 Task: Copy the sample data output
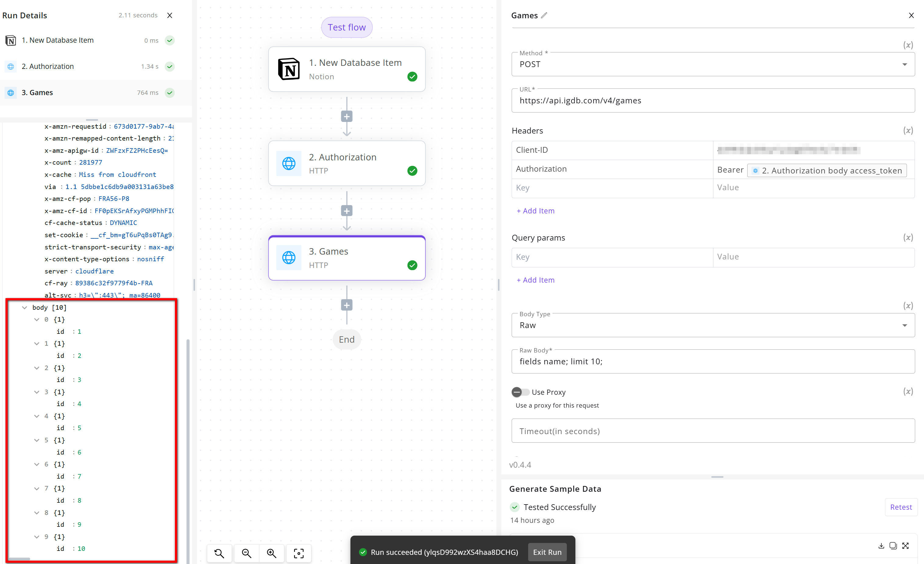[x=893, y=546]
